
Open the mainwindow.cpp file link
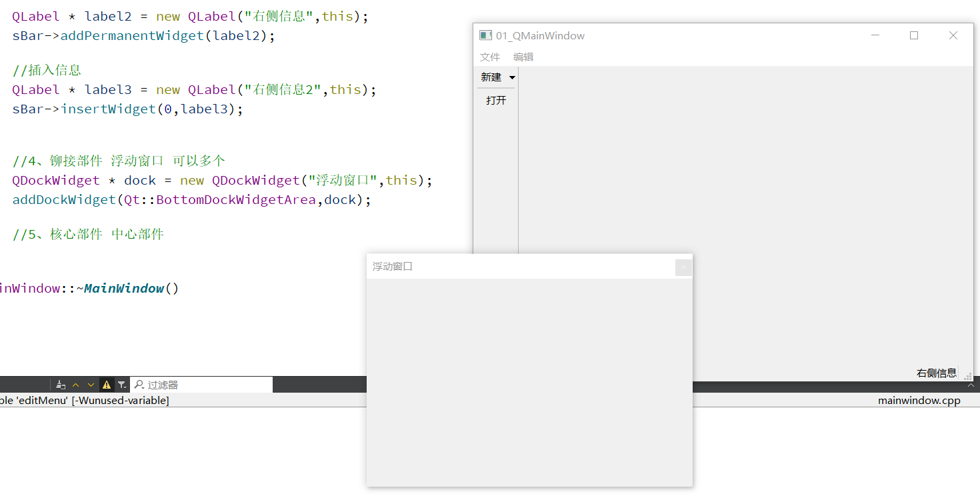(919, 401)
